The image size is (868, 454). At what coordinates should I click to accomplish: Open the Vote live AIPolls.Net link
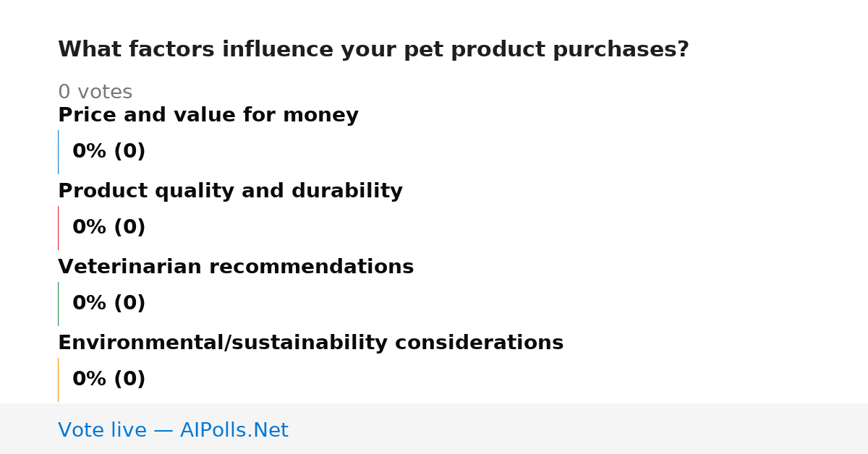coord(173,430)
